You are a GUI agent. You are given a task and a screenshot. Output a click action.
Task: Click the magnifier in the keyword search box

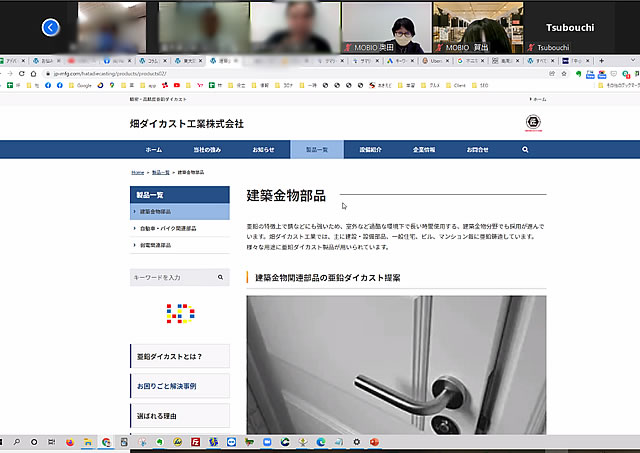coord(220,277)
